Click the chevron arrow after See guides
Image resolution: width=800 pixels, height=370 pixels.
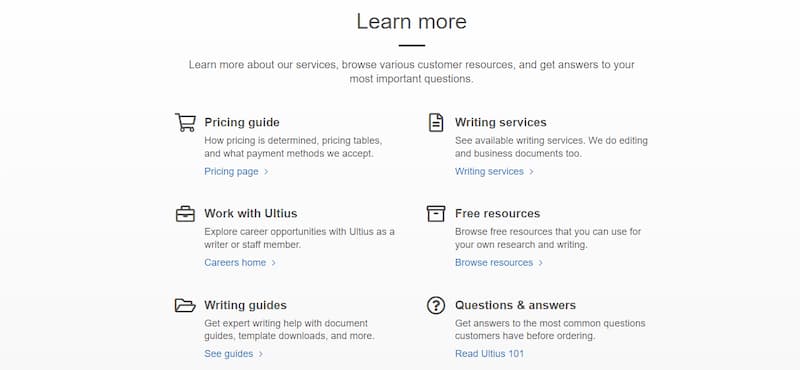(261, 354)
